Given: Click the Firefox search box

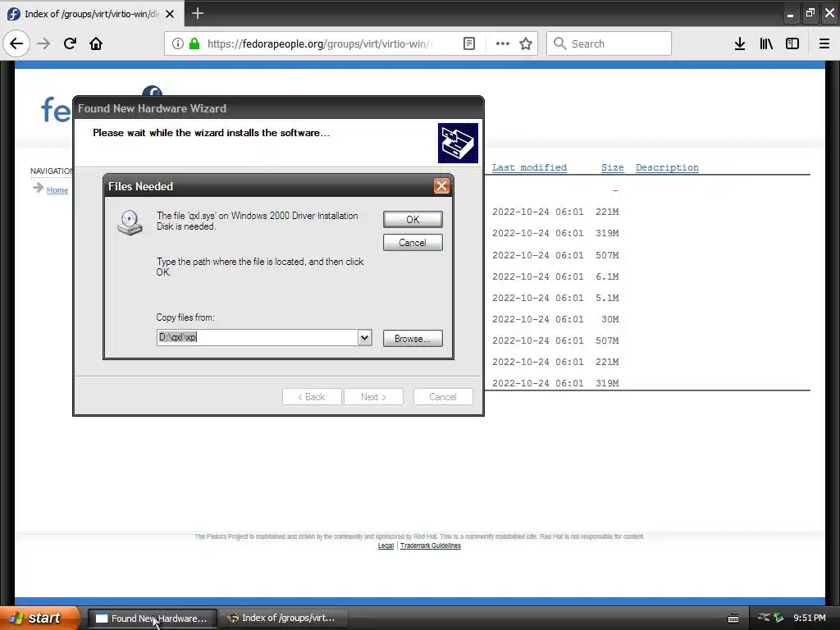Looking at the screenshot, I should click(x=609, y=43).
